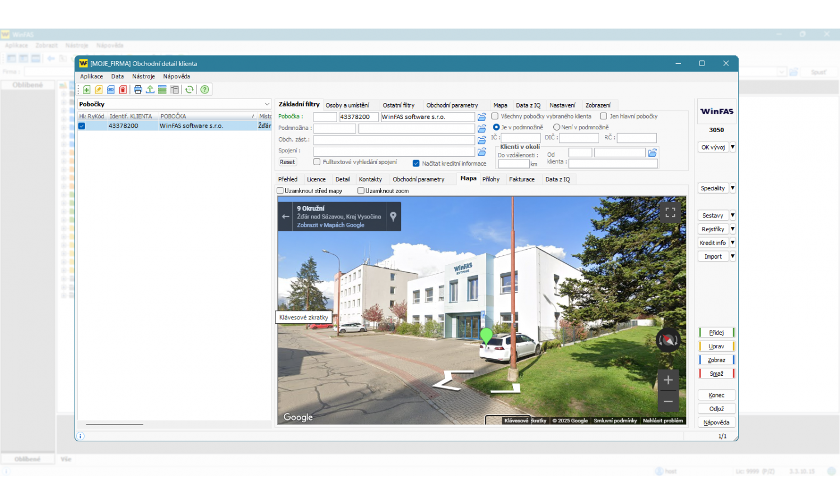Image resolution: width=840 pixels, height=504 pixels.
Task: Click the Konec button
Action: pyautogui.click(x=716, y=395)
